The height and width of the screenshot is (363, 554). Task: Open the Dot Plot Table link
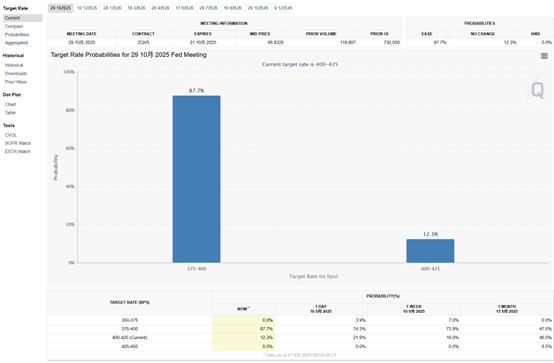tap(10, 113)
